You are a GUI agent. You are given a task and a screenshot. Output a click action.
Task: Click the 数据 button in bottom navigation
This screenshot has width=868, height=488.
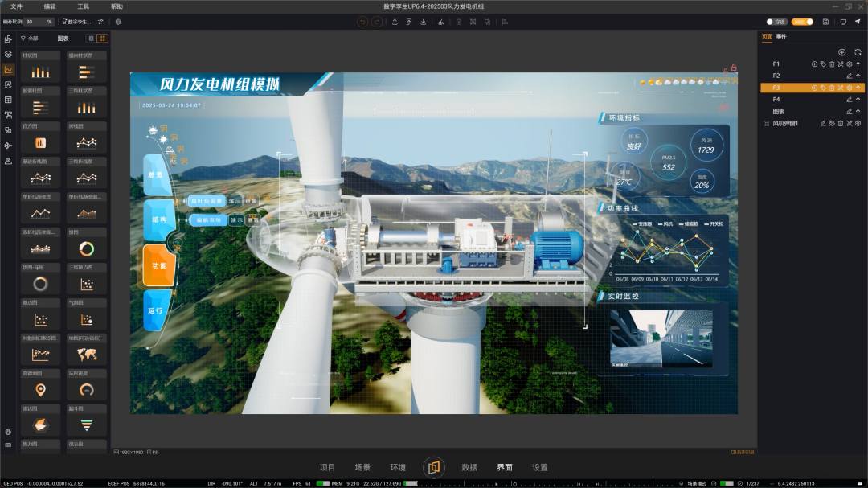pos(470,467)
